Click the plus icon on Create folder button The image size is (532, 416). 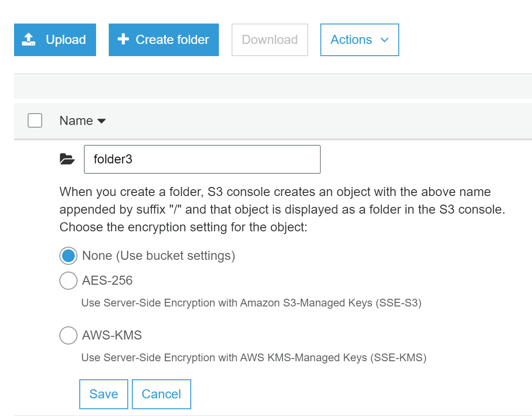[122, 39]
